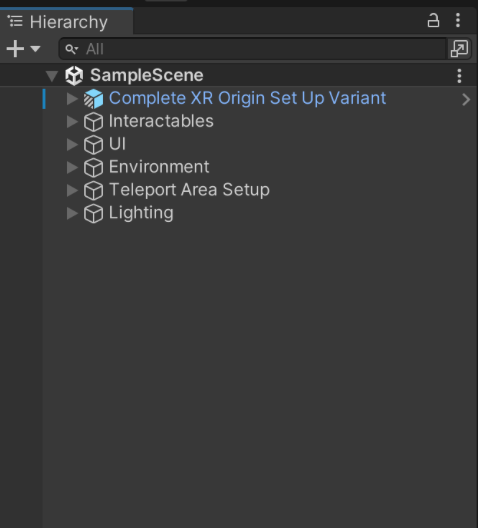This screenshot has height=528, width=478.
Task: Click the Unity scene icon for SampleScene
Action: (x=74, y=75)
